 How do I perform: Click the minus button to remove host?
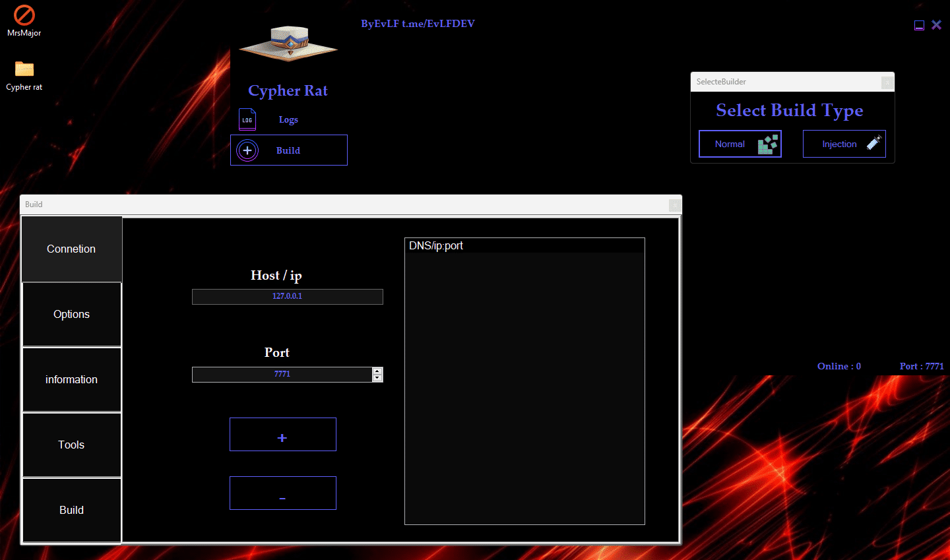click(x=283, y=493)
